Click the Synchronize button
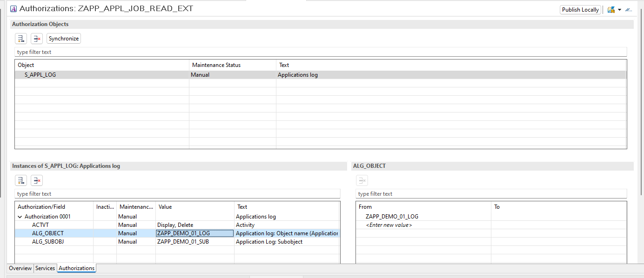 point(64,39)
